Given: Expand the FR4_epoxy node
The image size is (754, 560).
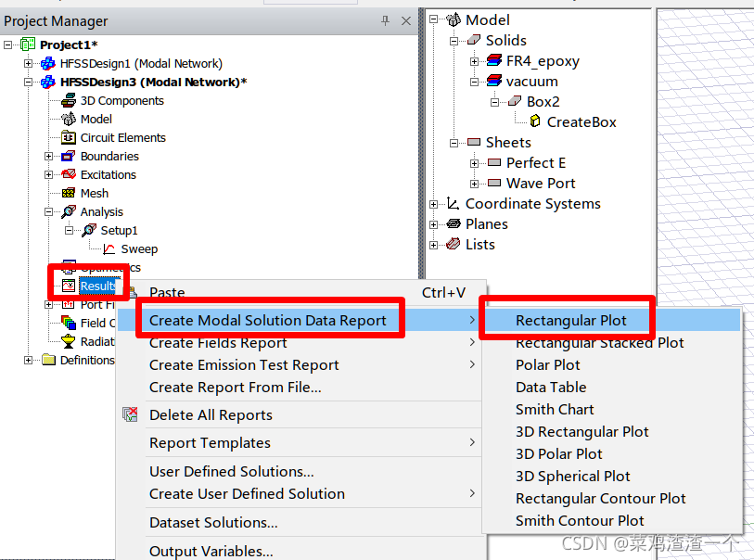Looking at the screenshot, I should coord(474,61).
